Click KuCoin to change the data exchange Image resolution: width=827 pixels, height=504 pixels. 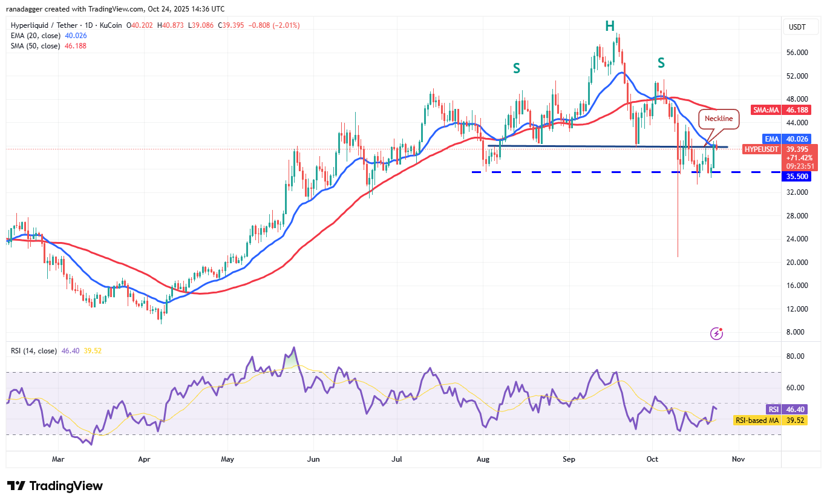pyautogui.click(x=111, y=25)
